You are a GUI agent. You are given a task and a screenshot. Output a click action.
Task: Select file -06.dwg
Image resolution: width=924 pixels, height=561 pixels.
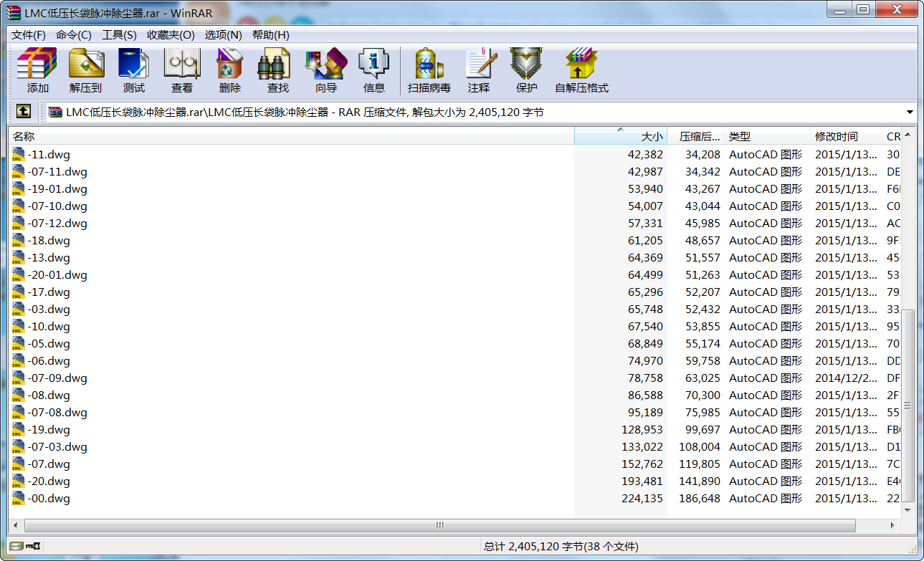click(x=49, y=360)
